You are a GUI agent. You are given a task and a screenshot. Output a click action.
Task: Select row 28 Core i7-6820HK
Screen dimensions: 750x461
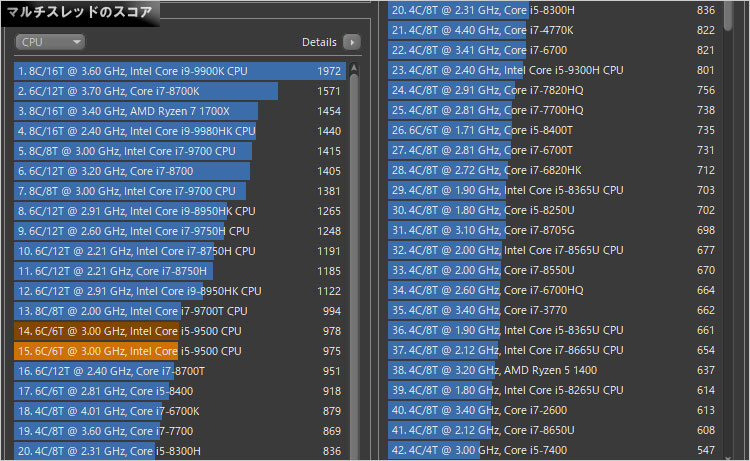point(554,171)
